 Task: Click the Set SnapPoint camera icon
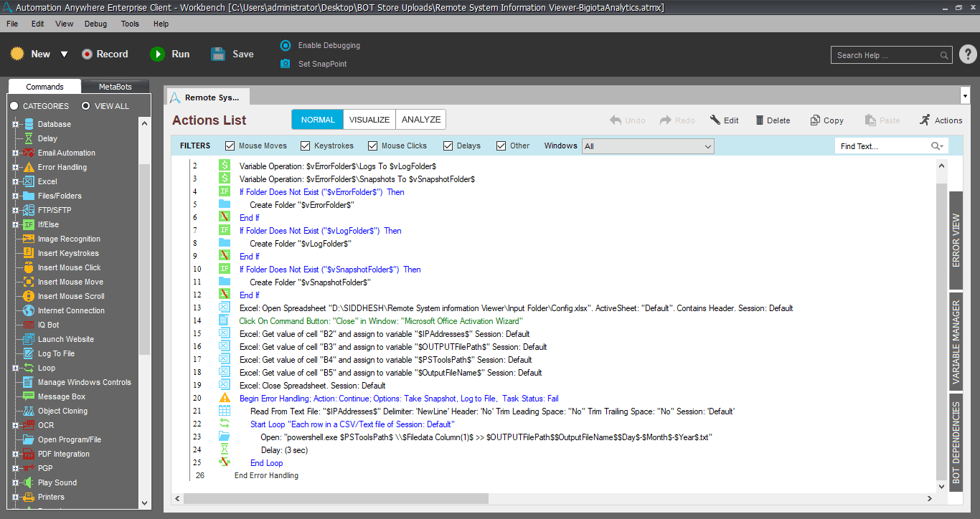tap(286, 64)
